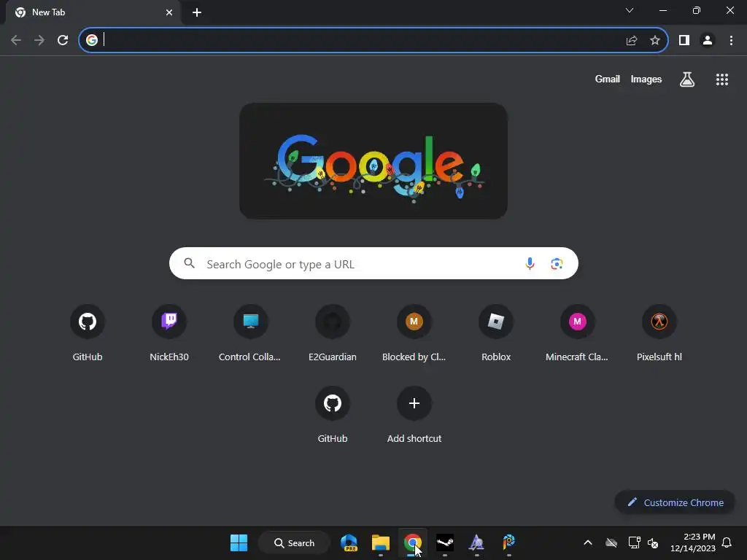Open the Pixelsuft hl shortcut
747x560 pixels.
[x=659, y=333]
